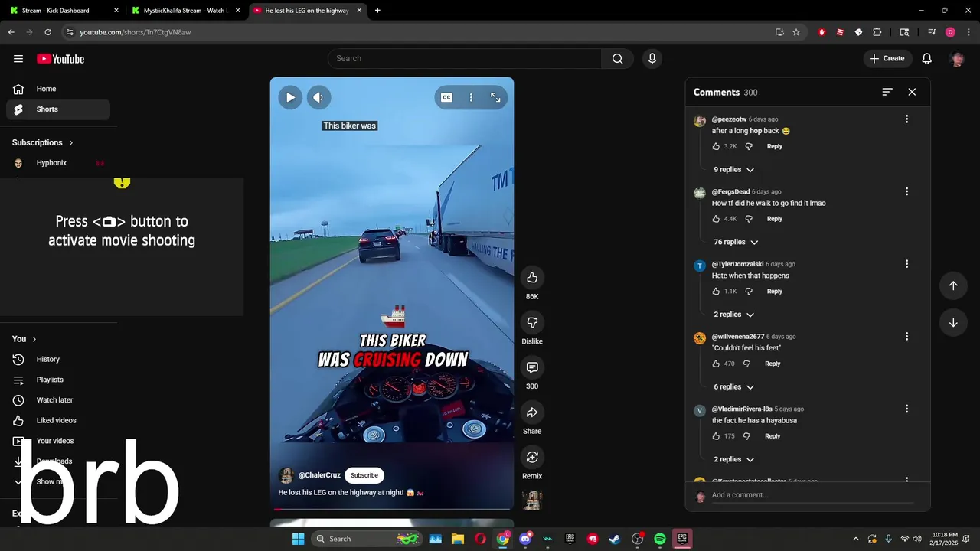
Task: Open the YouTube hamburger guide menu
Action: [18, 59]
